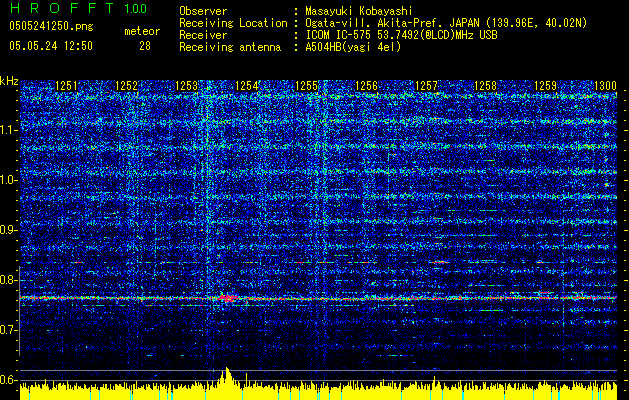Select antenna A504HB(yagi 4el) text
629x400 pixels.
(x=353, y=47)
